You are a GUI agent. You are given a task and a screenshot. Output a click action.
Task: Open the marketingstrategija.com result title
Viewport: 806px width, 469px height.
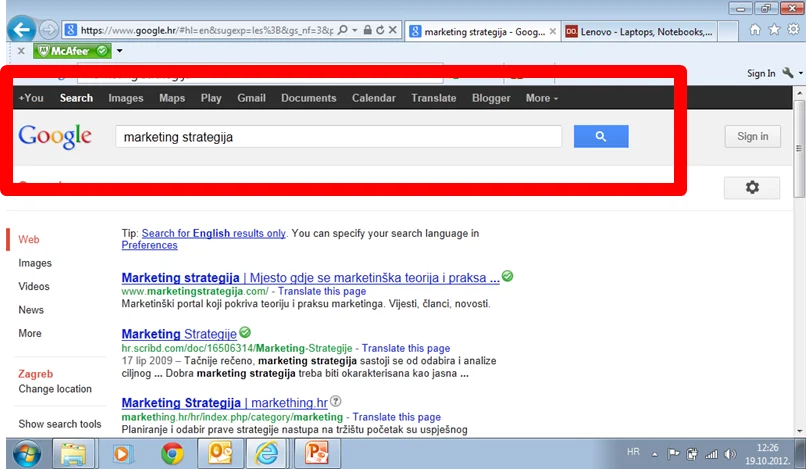(310, 278)
